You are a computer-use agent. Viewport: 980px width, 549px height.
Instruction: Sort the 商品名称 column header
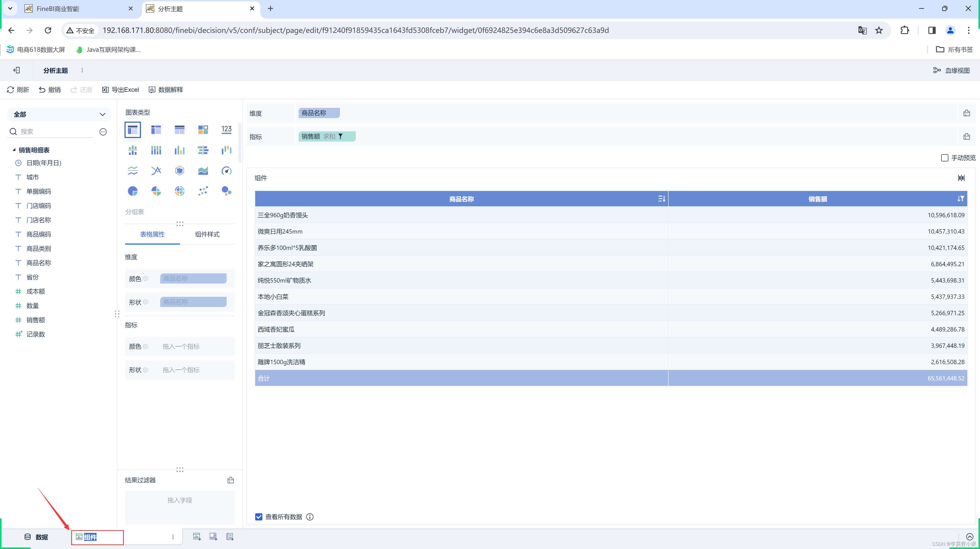(661, 199)
